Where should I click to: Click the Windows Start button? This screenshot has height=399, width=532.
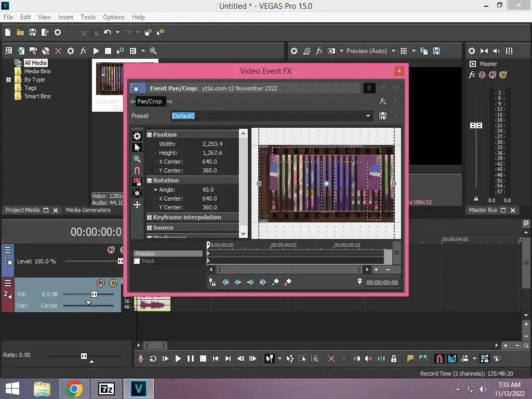click(12, 389)
